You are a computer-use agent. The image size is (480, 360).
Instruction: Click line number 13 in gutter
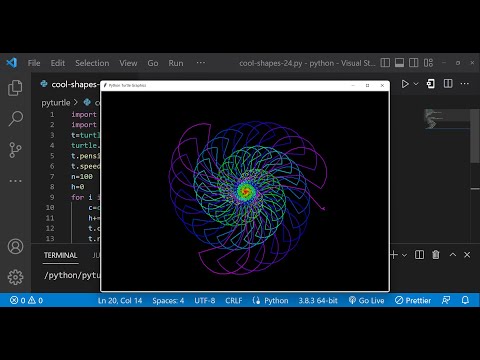(x=50, y=238)
